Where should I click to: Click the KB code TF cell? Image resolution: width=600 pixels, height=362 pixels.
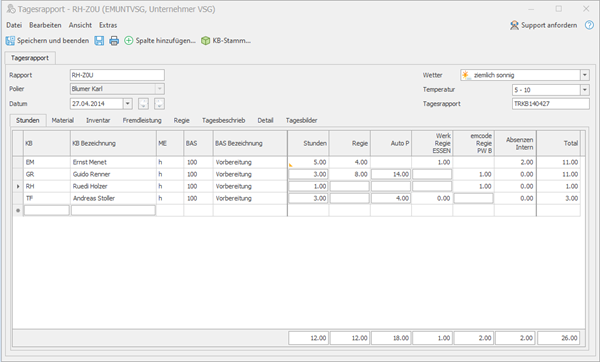(x=47, y=198)
